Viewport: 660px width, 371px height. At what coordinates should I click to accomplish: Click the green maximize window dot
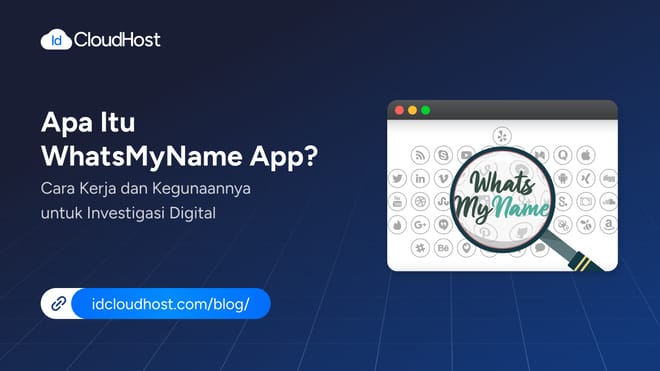(426, 110)
